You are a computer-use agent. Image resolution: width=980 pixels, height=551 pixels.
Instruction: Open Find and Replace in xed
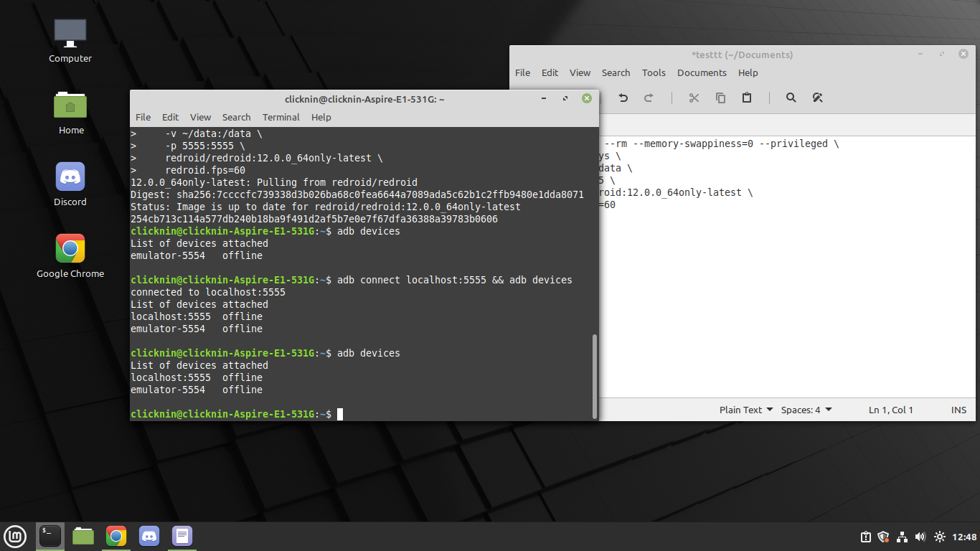tap(818, 98)
